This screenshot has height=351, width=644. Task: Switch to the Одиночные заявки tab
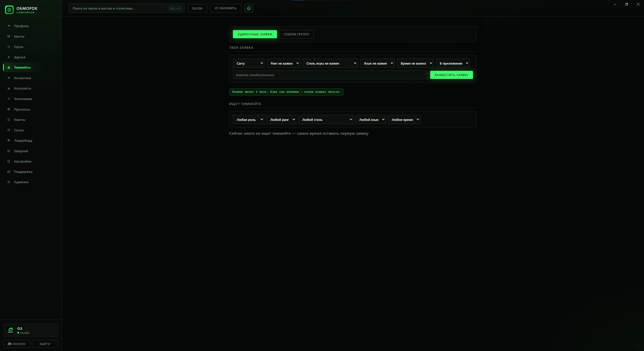[x=255, y=34]
